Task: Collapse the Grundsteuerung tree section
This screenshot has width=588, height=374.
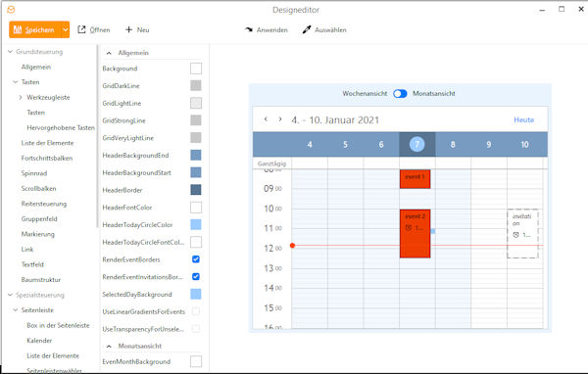Action: (x=10, y=52)
